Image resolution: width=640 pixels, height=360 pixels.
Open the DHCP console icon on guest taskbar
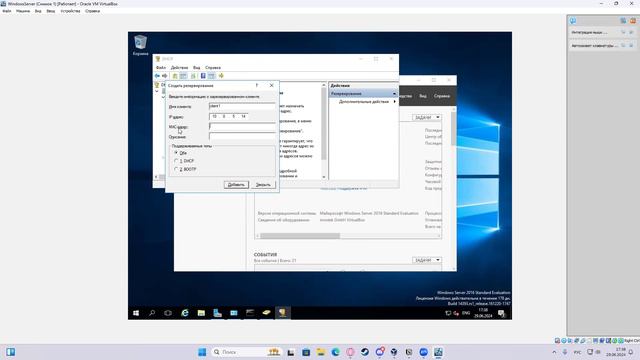[x=282, y=313]
